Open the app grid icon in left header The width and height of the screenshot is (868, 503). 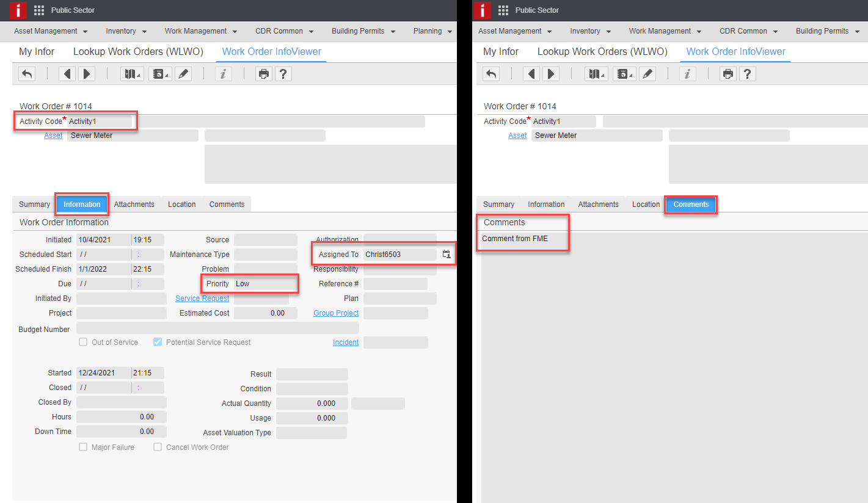click(x=39, y=10)
